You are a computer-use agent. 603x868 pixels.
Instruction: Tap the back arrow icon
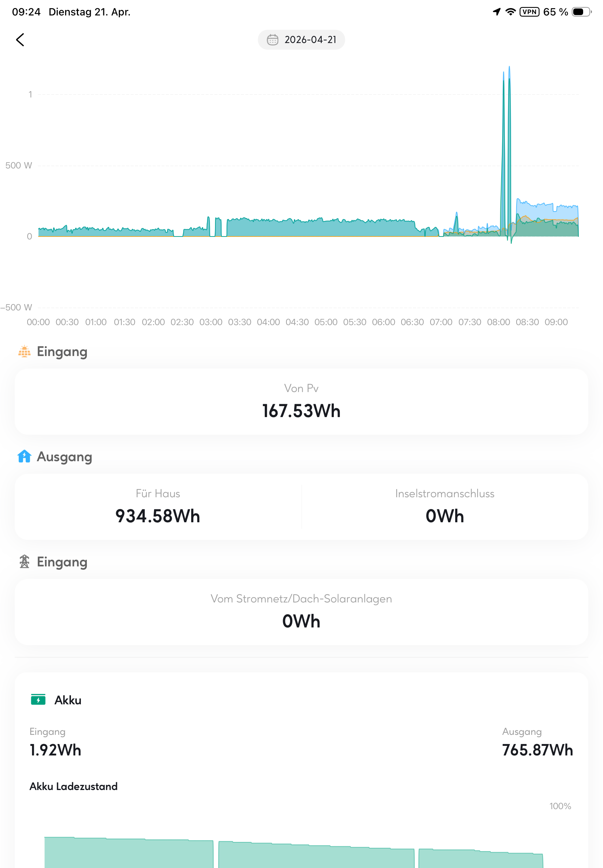click(20, 40)
